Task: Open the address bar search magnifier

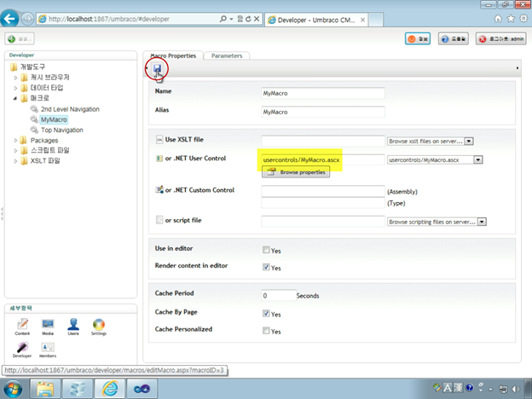Action: (x=223, y=19)
